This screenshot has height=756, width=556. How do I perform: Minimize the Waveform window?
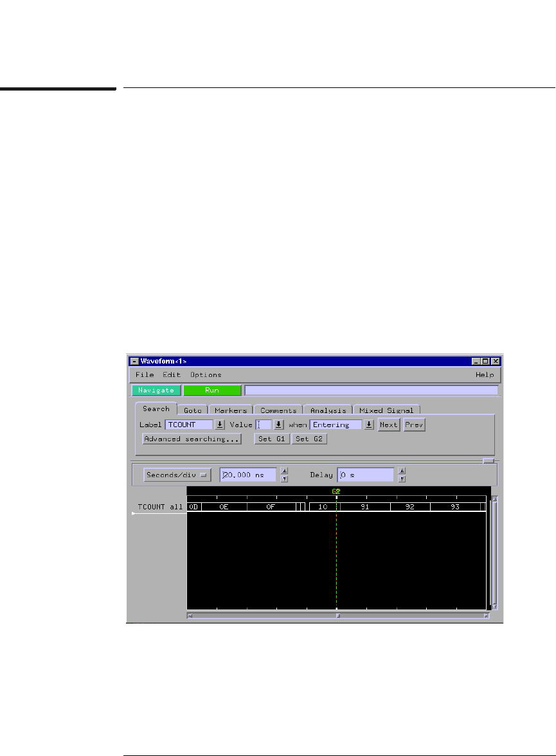(476, 361)
